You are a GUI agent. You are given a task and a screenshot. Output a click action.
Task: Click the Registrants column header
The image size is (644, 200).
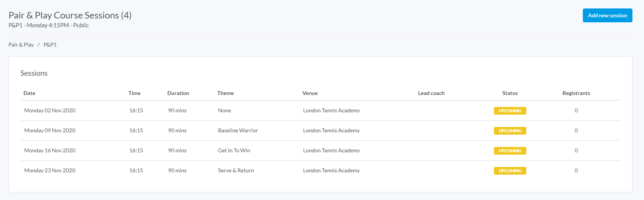tap(576, 93)
